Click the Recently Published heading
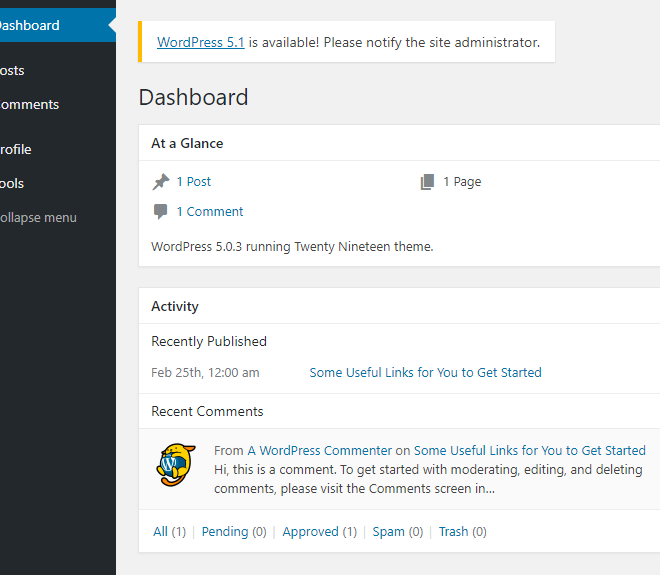Screen dimensions: 660x575 209,341
